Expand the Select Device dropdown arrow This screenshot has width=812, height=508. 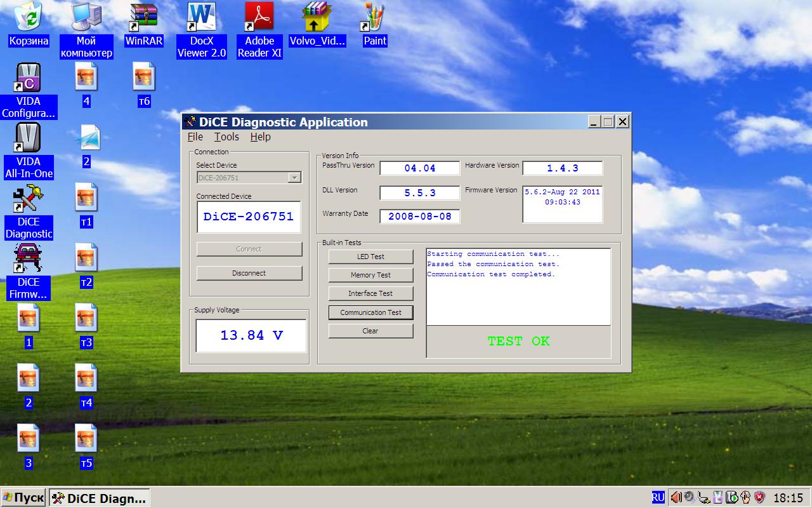click(294, 178)
